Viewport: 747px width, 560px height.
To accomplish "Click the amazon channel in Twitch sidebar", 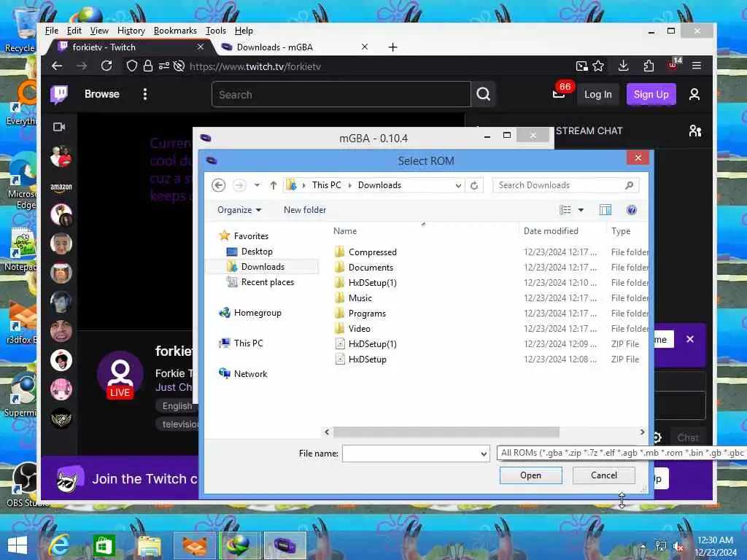I will (61, 187).
